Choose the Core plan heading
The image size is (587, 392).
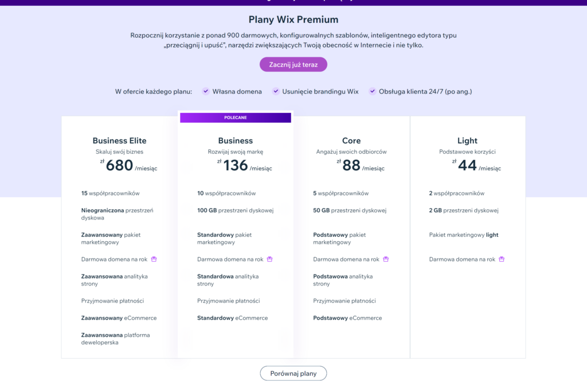[x=351, y=140]
